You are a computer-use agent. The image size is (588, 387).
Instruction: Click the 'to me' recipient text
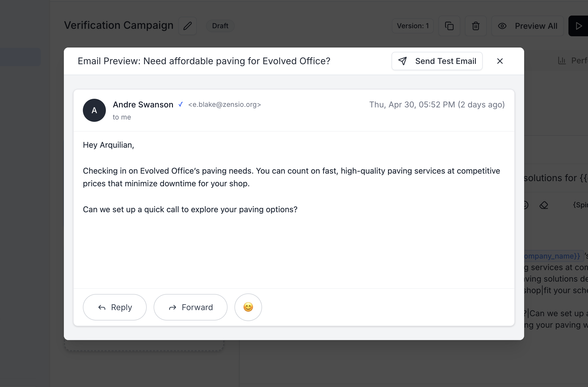pyautogui.click(x=122, y=117)
